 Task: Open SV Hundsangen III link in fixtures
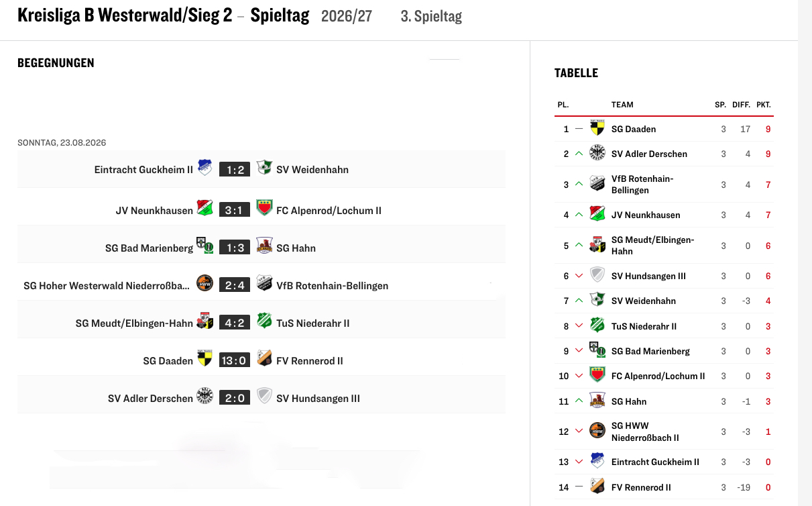click(x=318, y=398)
